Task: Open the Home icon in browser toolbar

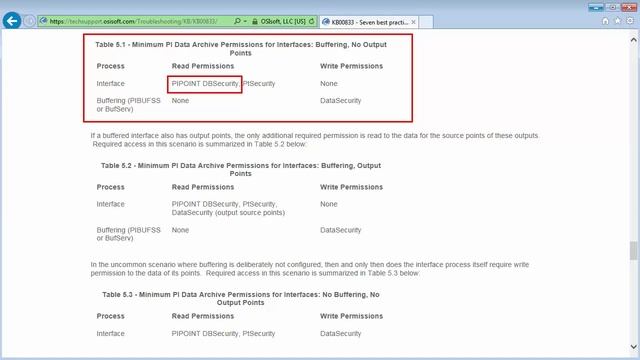Action: 605,21
